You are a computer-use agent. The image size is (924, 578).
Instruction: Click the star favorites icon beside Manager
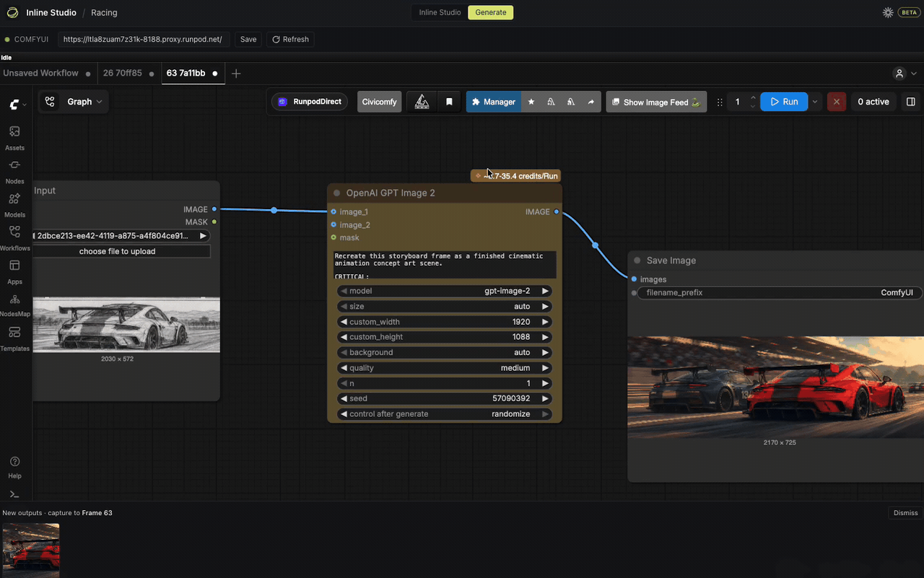point(531,102)
